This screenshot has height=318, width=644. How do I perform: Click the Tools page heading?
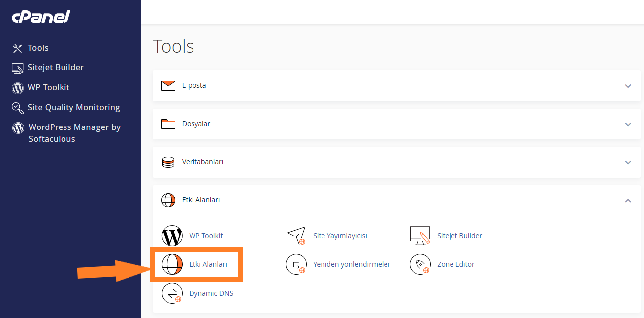coord(174,46)
